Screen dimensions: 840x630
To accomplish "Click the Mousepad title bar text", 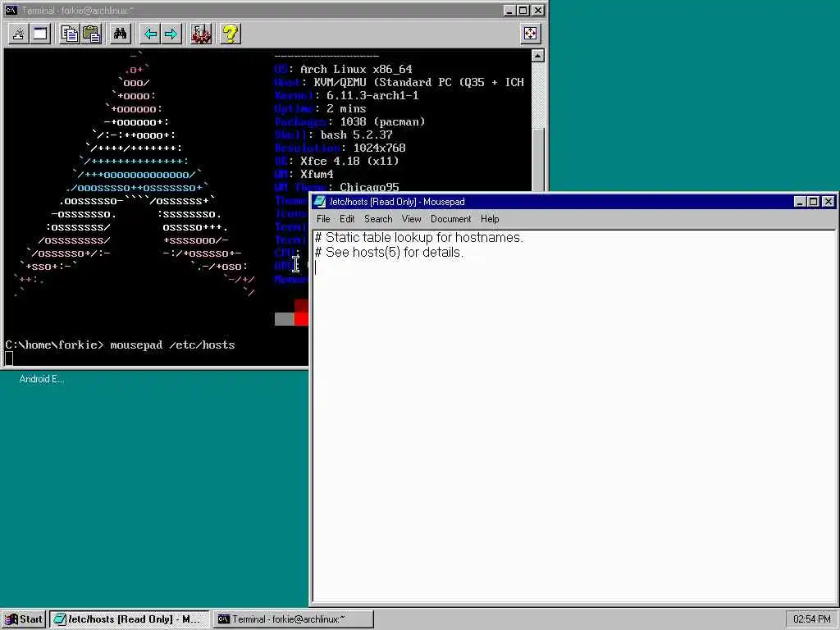I will (397, 202).
